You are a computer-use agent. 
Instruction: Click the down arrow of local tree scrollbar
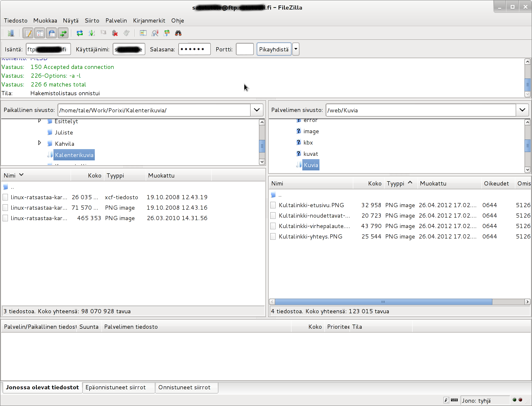click(262, 162)
